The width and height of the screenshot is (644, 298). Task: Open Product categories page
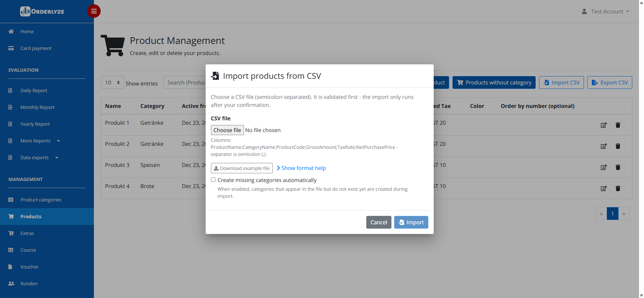tap(41, 200)
